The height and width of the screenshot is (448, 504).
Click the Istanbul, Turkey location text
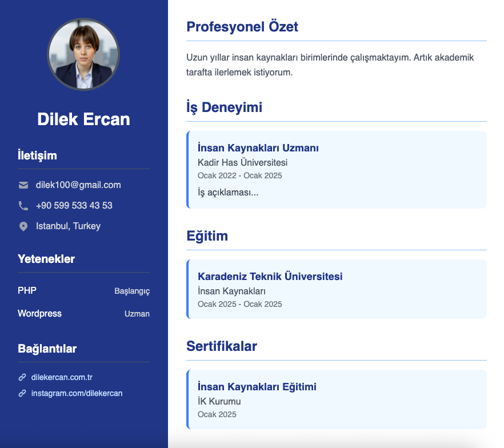68,226
